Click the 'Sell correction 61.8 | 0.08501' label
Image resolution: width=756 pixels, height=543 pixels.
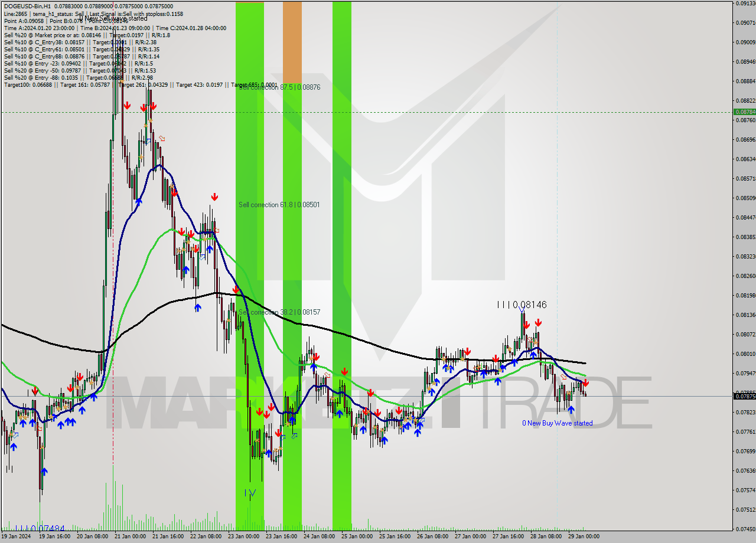point(279,205)
